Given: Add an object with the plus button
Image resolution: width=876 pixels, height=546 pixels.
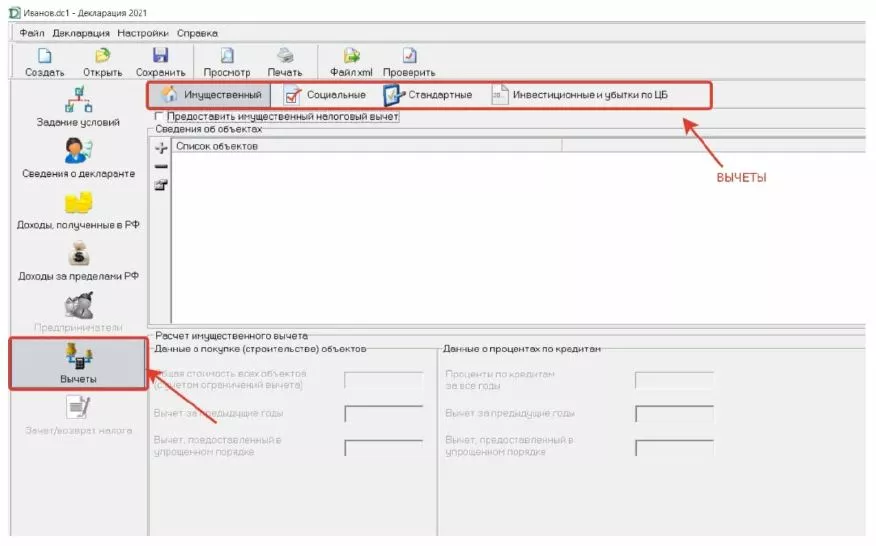Looking at the screenshot, I should click(161, 147).
